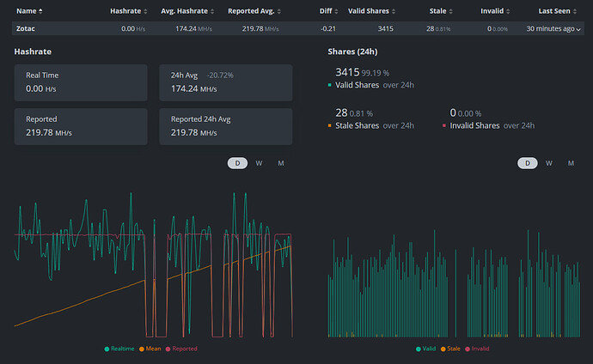Viewport: 593px width, 364px height.
Task: Sort by Diff column header
Action: [x=328, y=11]
